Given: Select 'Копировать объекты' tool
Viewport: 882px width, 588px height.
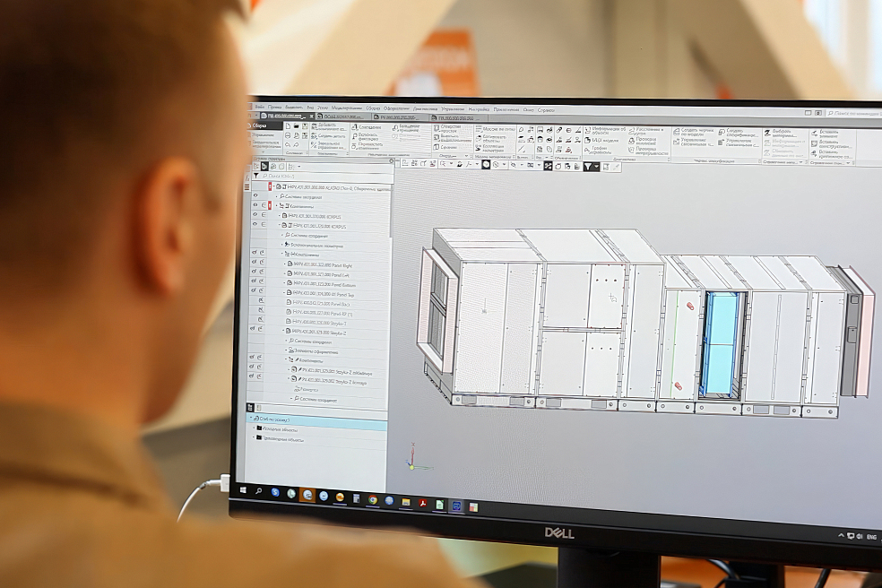Looking at the screenshot, I should pos(491,138).
